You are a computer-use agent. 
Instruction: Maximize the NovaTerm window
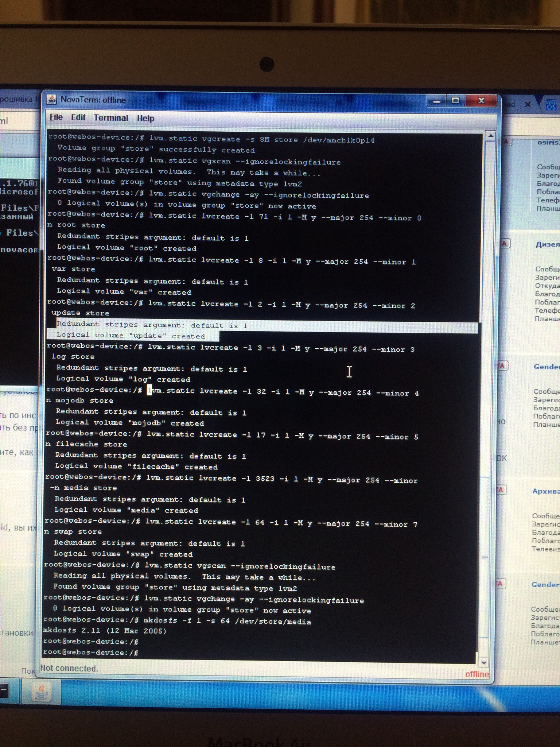[455, 101]
